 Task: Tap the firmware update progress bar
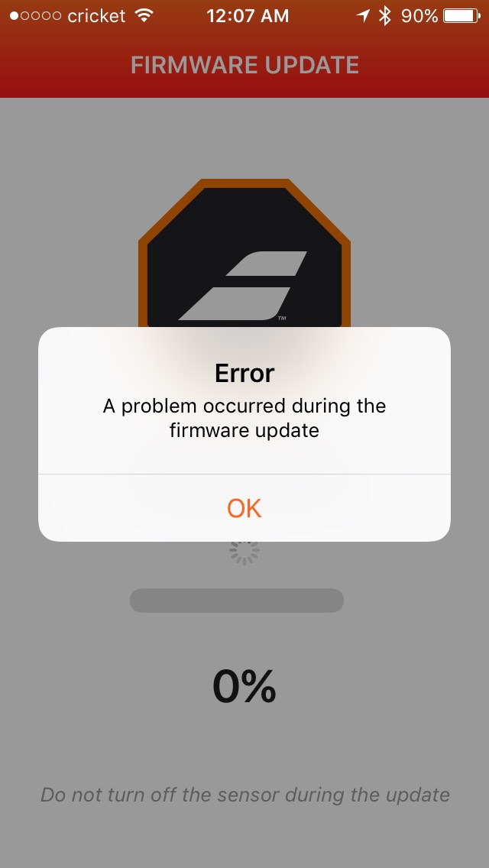237,600
